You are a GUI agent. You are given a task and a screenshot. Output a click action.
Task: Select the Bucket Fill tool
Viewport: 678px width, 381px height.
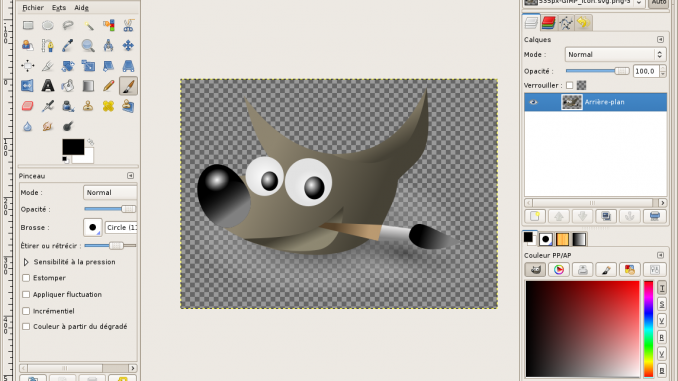tap(68, 86)
